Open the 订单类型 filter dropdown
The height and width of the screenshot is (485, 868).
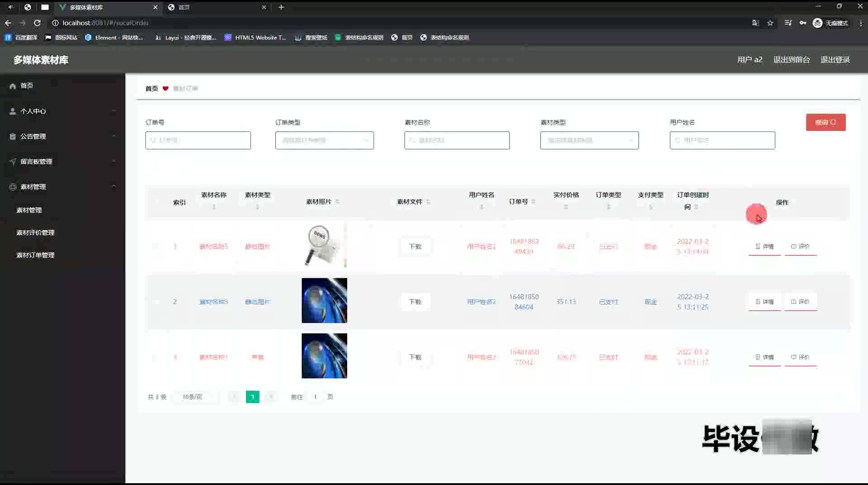(x=324, y=140)
